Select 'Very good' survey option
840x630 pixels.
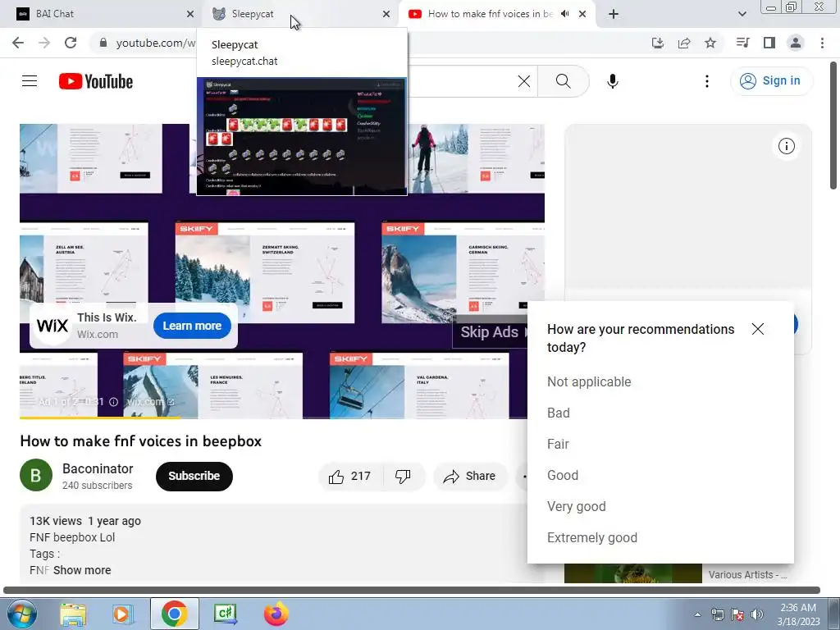pyautogui.click(x=577, y=506)
